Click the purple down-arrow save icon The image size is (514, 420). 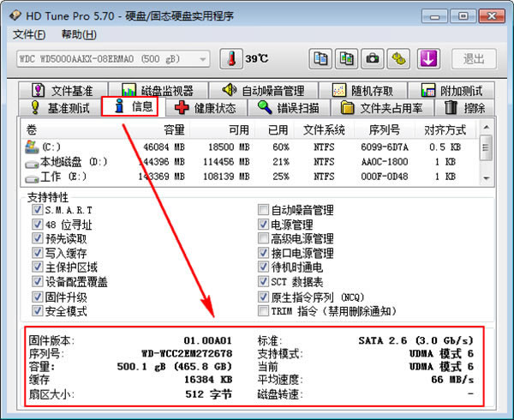point(428,59)
